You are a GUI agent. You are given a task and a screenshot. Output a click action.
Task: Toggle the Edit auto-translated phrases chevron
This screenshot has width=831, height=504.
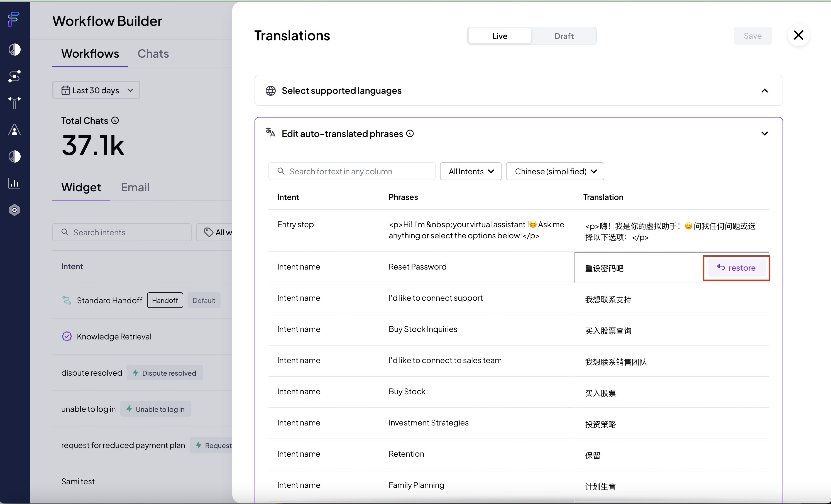(764, 133)
